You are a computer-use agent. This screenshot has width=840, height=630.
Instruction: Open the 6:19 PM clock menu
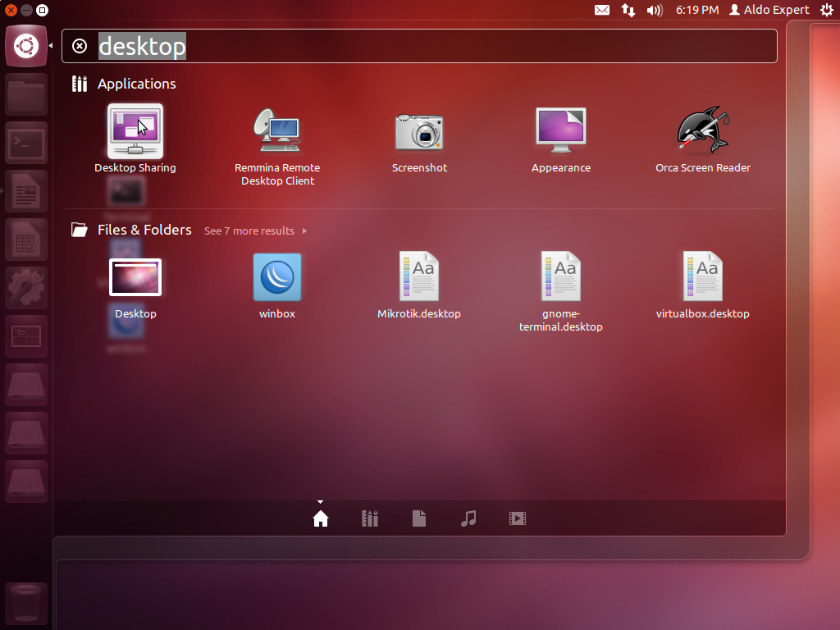697,10
